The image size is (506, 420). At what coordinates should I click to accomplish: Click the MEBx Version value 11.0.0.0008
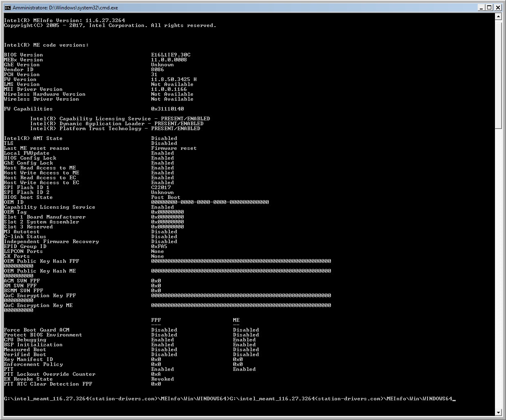tap(169, 60)
